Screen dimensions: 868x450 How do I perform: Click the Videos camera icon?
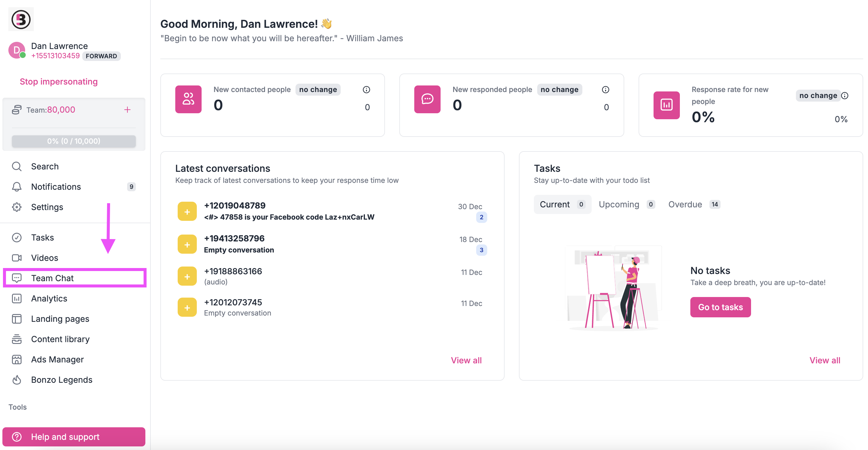click(x=16, y=258)
